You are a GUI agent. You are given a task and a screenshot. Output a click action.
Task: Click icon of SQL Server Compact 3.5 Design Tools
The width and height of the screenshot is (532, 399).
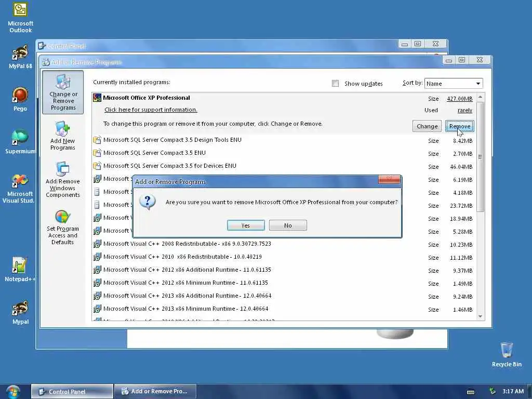pyautogui.click(x=97, y=140)
